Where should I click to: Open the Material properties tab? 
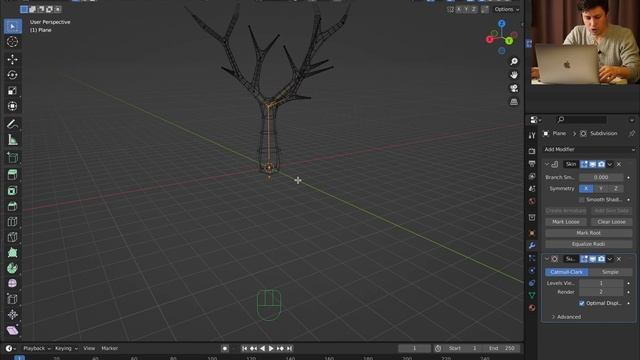(x=532, y=308)
